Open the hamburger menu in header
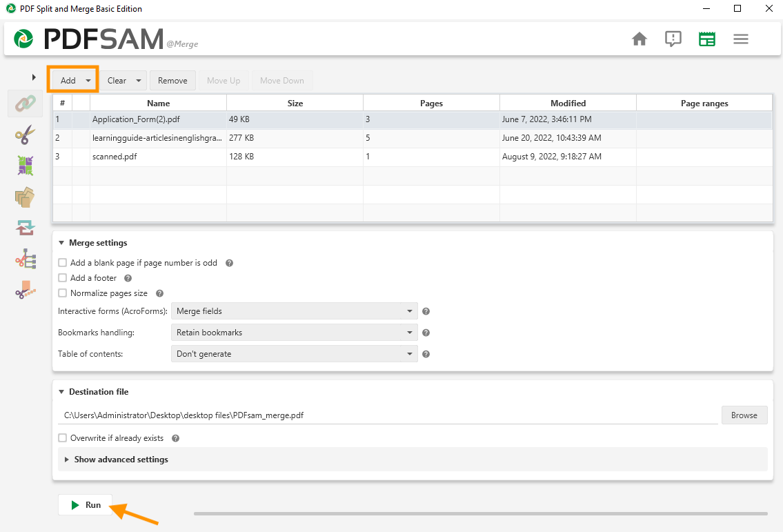Image resolution: width=783 pixels, height=532 pixels. click(x=741, y=39)
